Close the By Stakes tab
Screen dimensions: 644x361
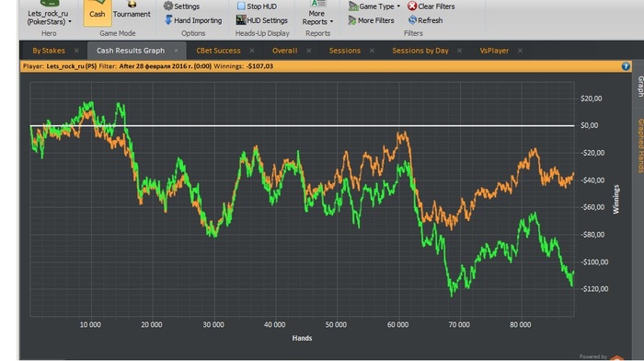coord(76,51)
